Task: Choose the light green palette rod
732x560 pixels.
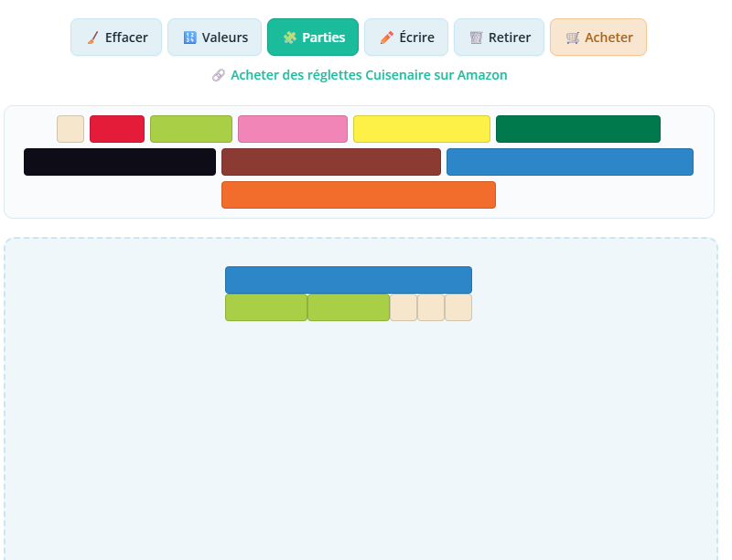Action: 191,129
